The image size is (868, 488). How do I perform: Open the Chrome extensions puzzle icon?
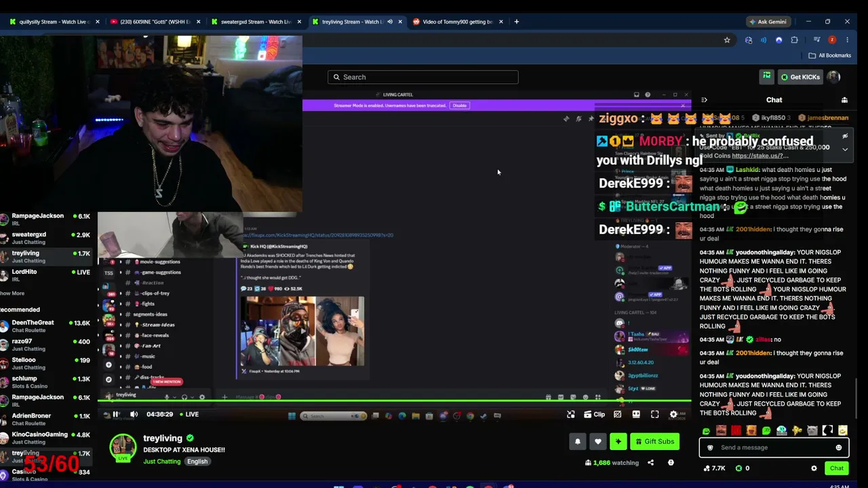pos(794,40)
